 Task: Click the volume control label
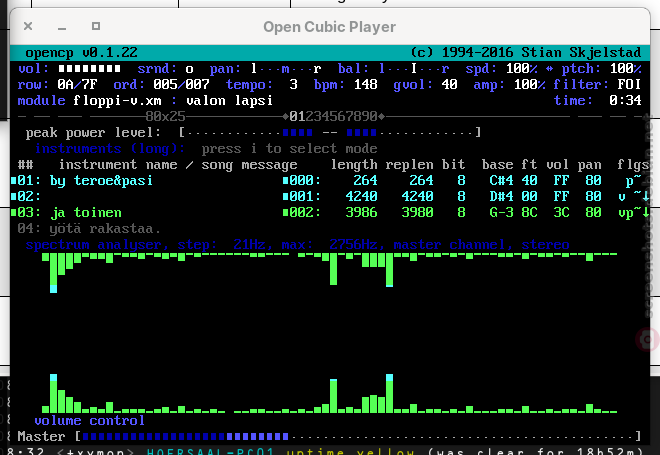point(89,420)
